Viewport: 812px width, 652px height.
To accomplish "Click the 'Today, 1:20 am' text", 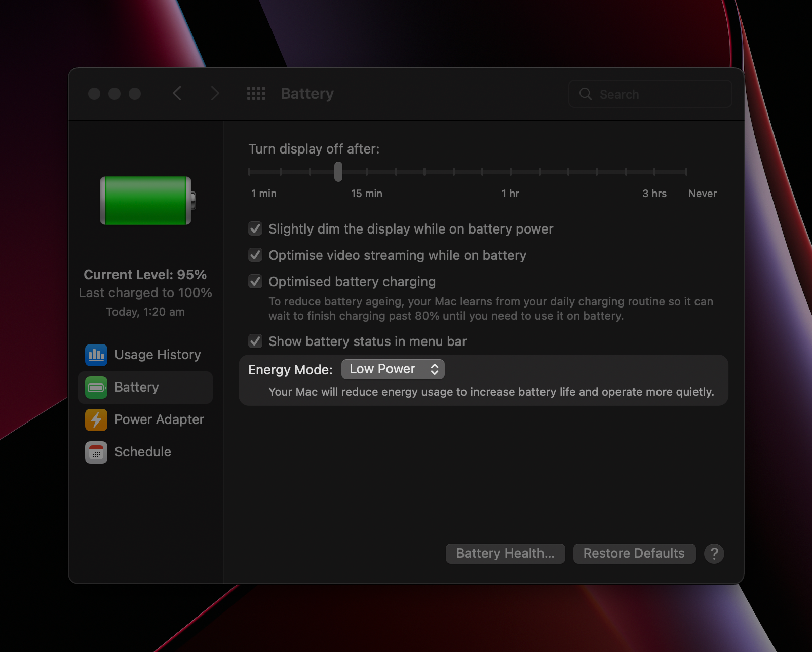I will pos(145,312).
